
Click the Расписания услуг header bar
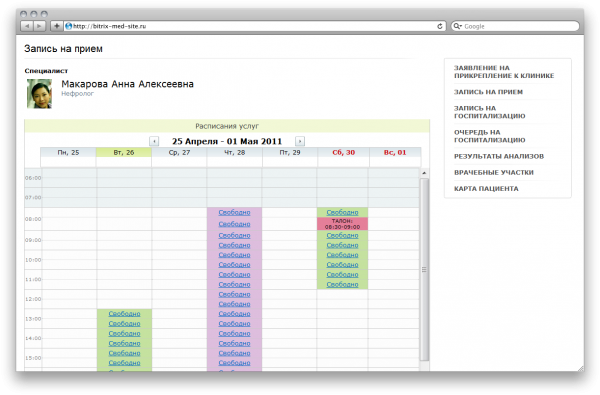click(227, 126)
